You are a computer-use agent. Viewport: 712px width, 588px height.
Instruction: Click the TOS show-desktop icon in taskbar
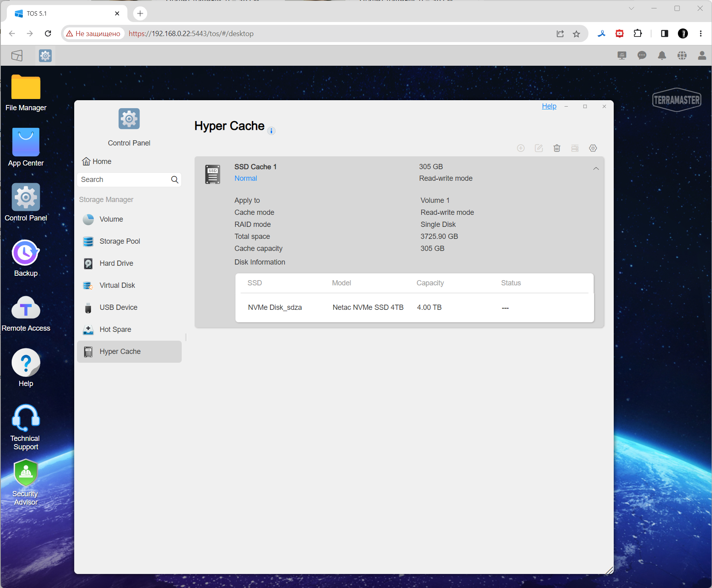pyautogui.click(x=17, y=55)
